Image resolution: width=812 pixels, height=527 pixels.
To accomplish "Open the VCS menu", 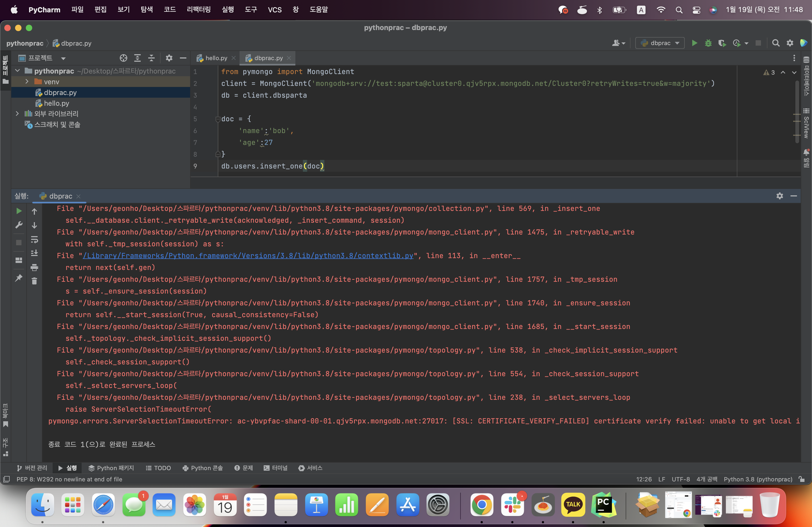I will (275, 10).
